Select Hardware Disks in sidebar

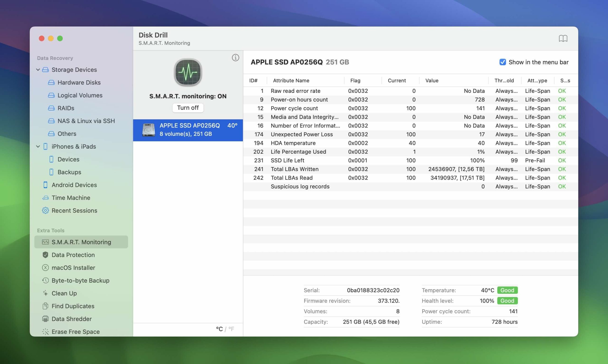point(79,82)
